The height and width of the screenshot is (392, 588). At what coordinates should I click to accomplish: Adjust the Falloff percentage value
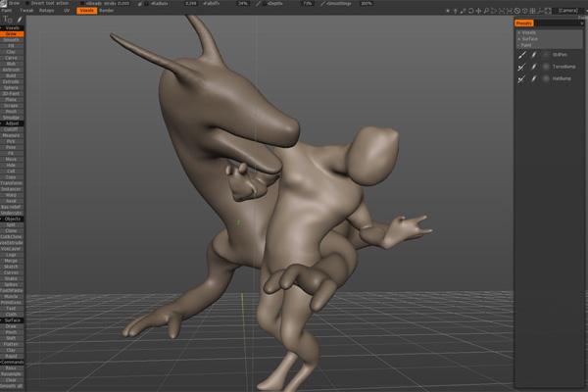tap(243, 3)
